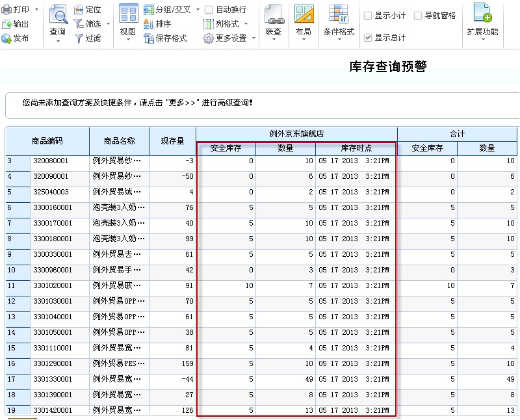Click the 过滤 text label

coord(93,38)
